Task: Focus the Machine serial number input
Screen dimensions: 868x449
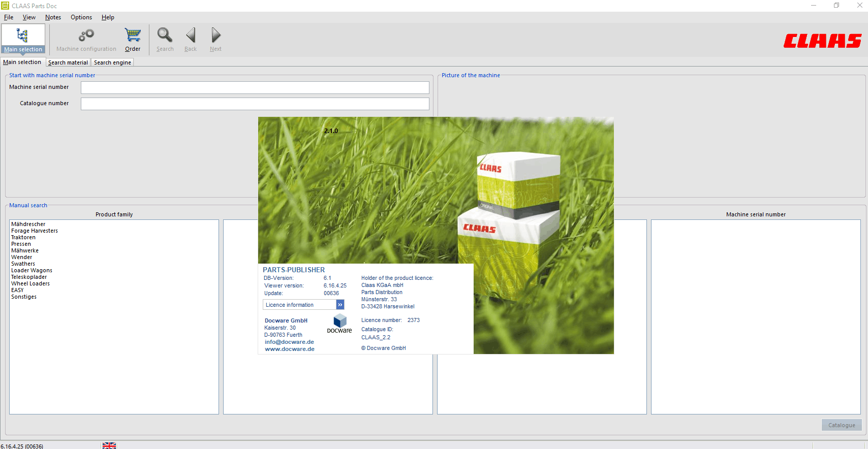Action: (x=255, y=88)
